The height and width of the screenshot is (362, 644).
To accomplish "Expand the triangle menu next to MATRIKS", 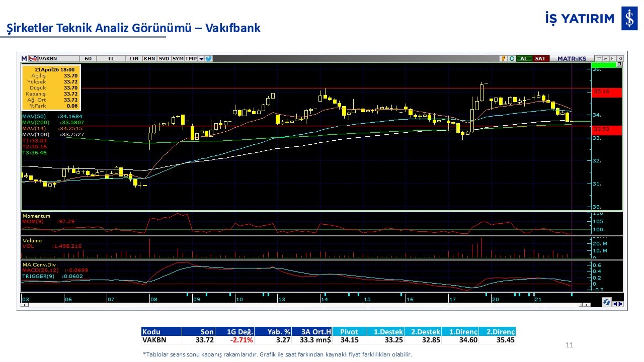I will 598,59.
